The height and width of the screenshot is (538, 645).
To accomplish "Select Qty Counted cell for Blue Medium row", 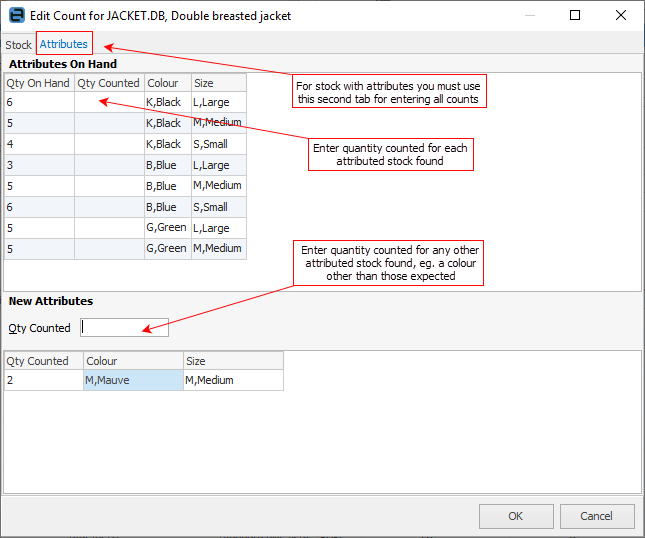I will tap(109, 186).
